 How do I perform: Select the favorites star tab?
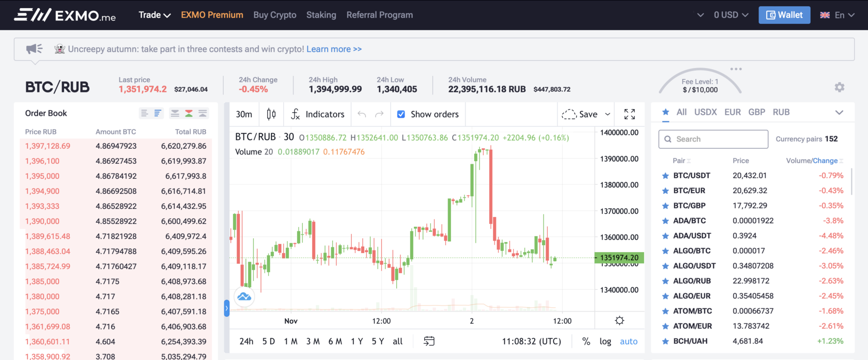pos(665,112)
